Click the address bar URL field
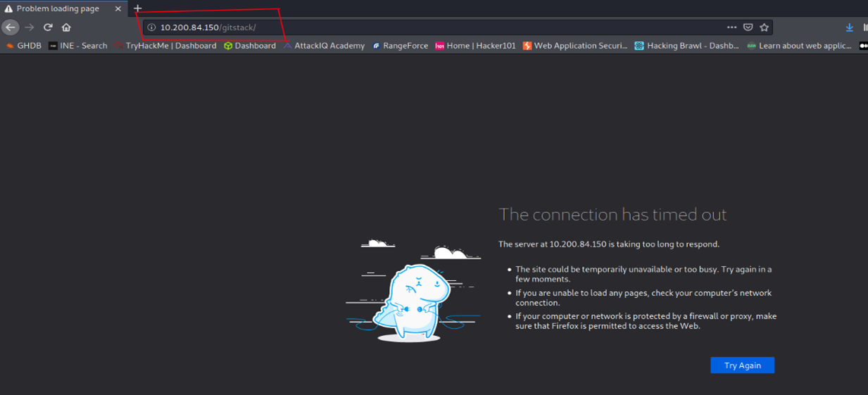 [x=422, y=27]
